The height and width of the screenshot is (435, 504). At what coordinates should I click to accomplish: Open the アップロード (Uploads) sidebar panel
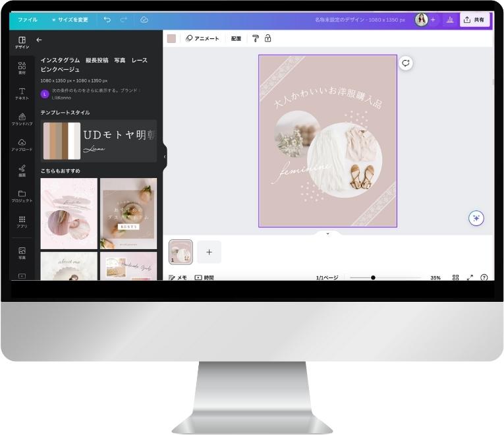pos(22,145)
